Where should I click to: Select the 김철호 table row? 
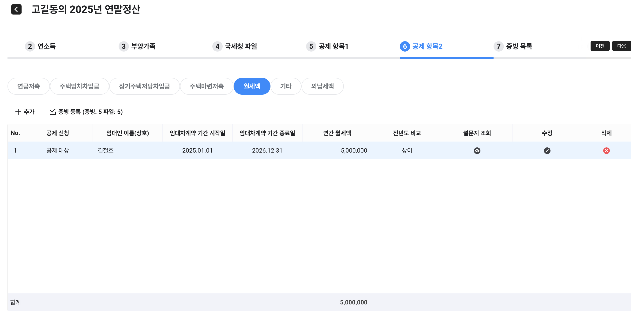pos(105,150)
